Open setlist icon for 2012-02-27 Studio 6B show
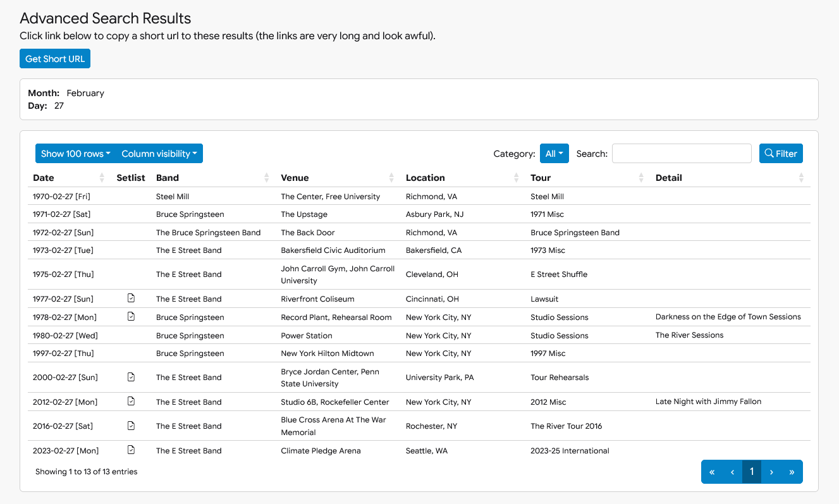 (131, 402)
